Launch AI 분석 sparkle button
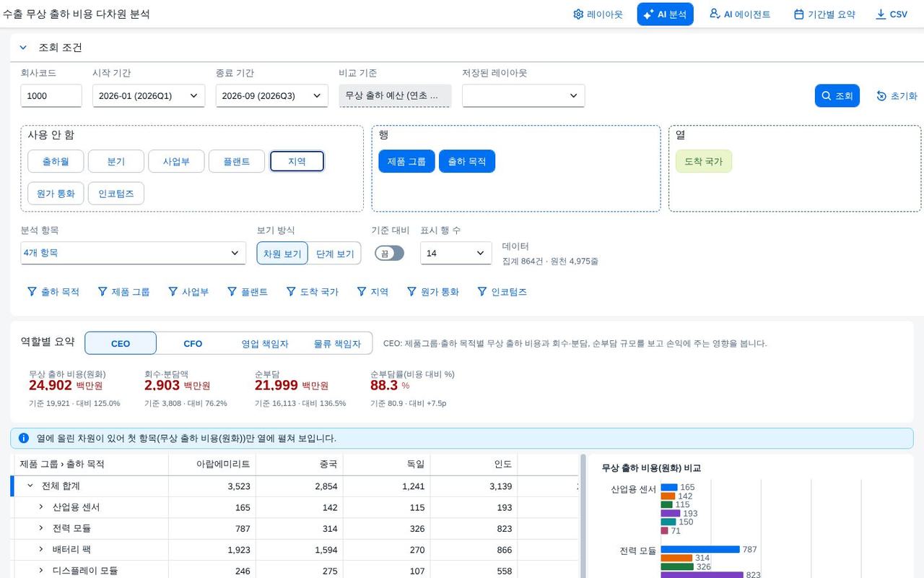The height and width of the screenshot is (578, 924). coord(665,14)
